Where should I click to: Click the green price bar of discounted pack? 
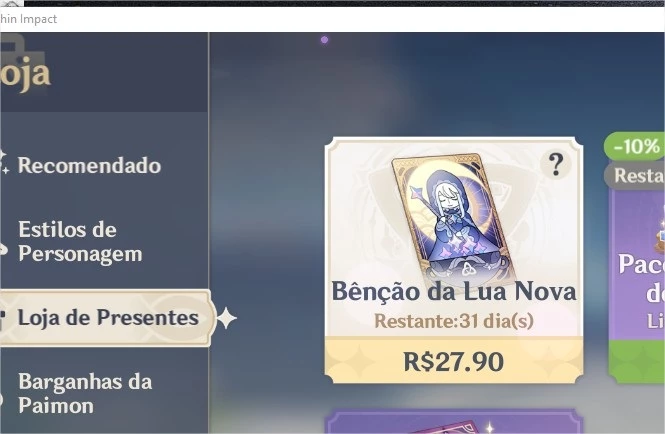tap(637, 361)
